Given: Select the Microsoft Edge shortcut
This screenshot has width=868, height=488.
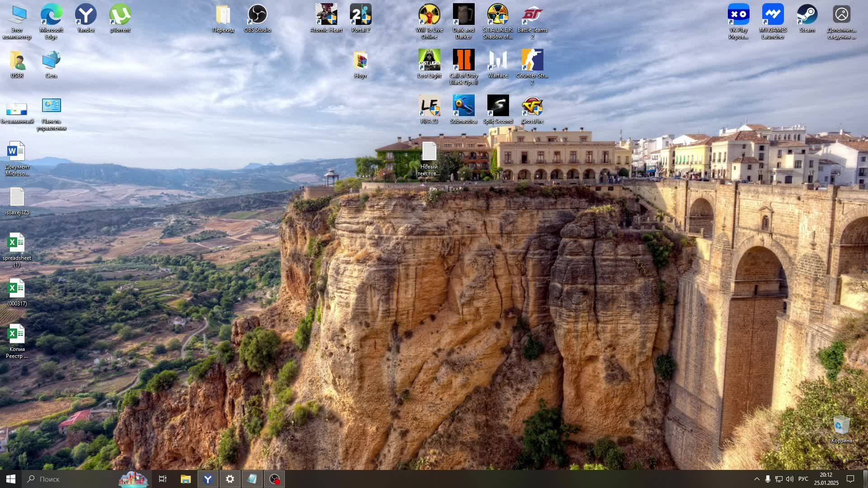Looking at the screenshot, I should tap(51, 22).
